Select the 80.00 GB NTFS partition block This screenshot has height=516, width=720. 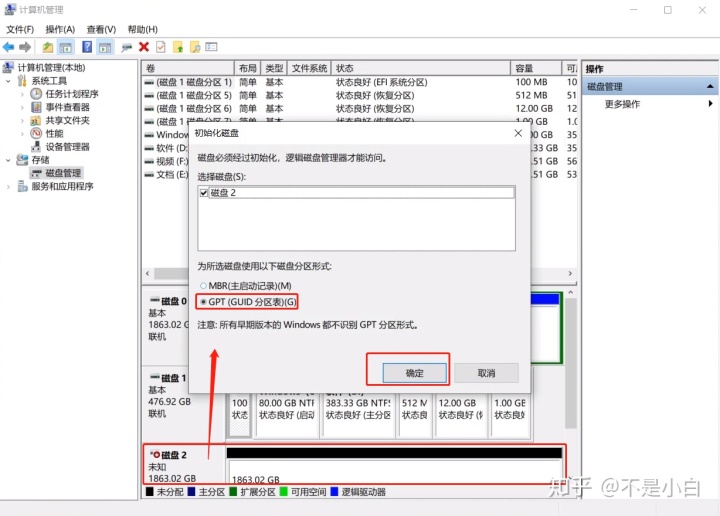287,415
